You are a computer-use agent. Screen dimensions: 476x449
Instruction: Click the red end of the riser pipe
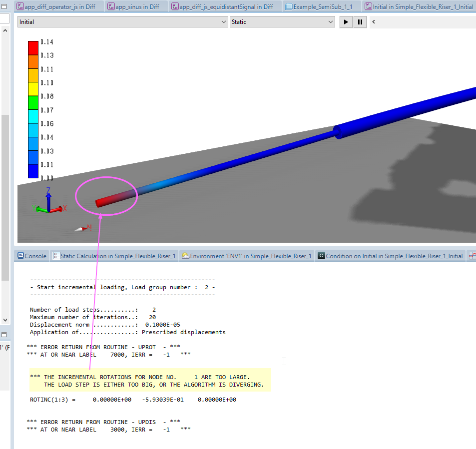[x=102, y=202]
